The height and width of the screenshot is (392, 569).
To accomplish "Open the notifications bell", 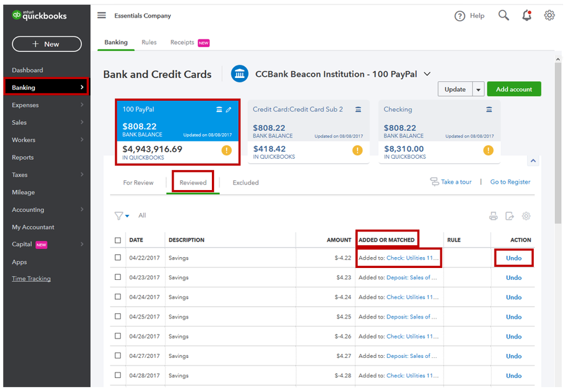I will tap(526, 15).
